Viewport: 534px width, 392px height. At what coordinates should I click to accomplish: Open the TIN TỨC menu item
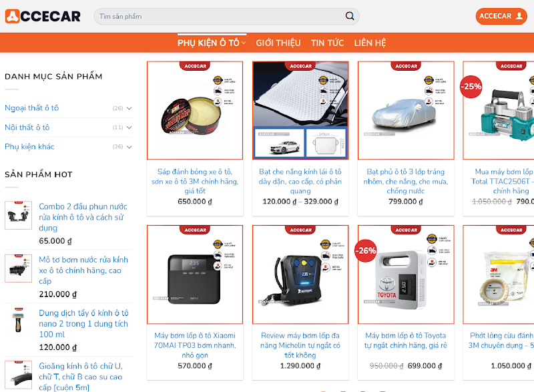pos(327,43)
